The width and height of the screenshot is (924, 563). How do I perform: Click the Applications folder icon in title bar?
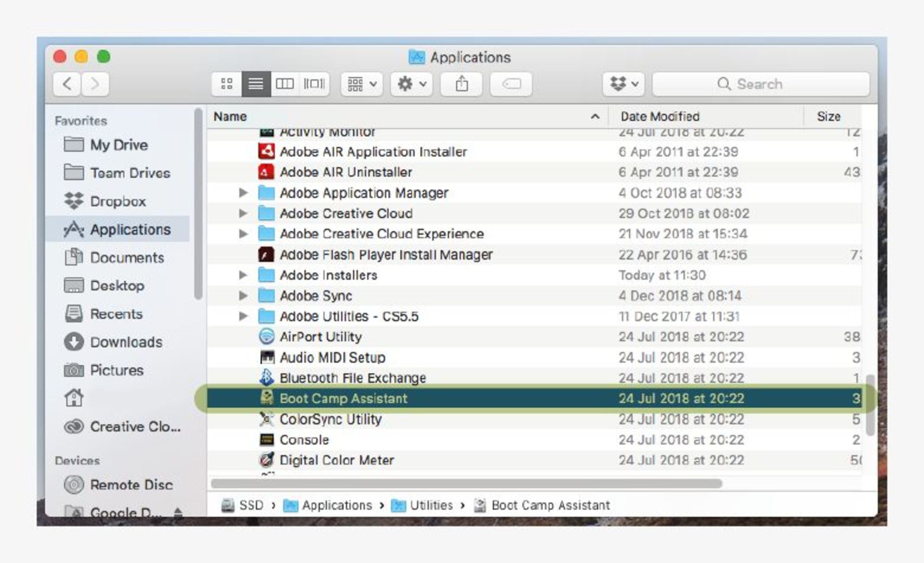pyautogui.click(x=417, y=57)
